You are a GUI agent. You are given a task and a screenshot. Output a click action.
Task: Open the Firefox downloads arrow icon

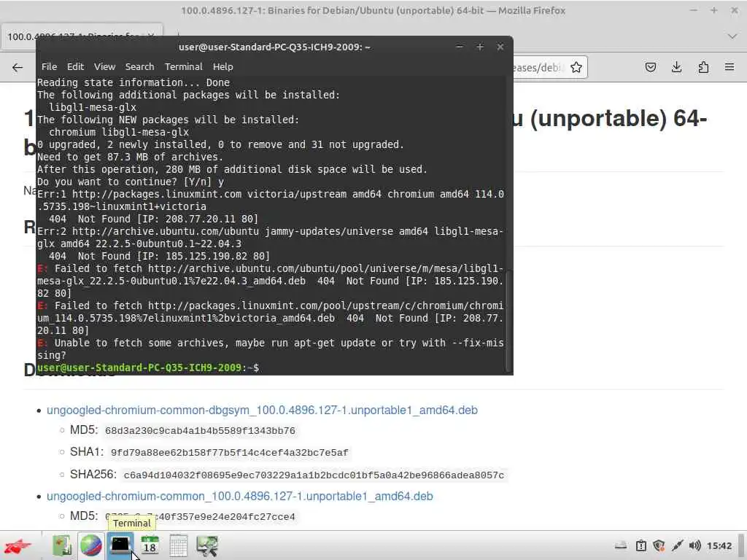[676, 67]
